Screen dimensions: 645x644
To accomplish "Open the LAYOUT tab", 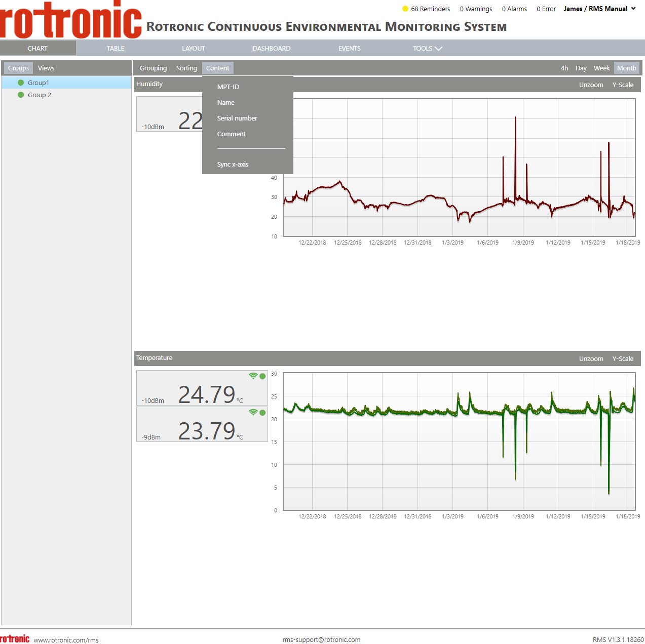I will 194,49.
